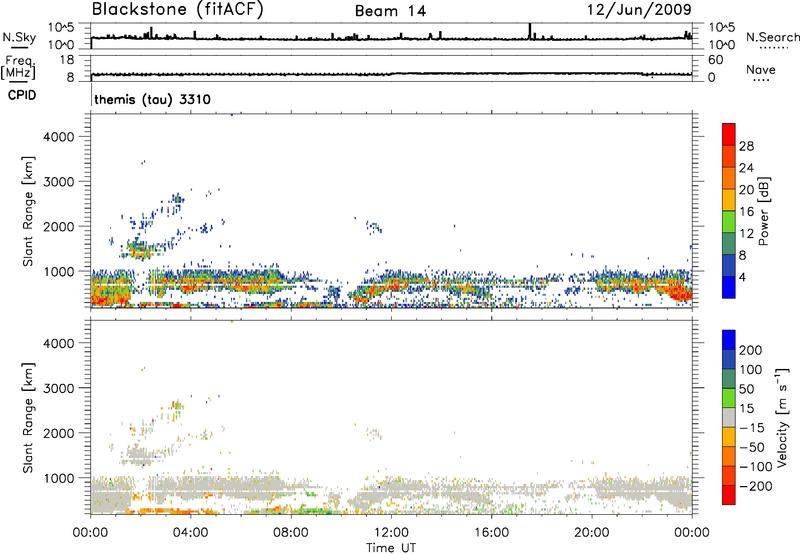Image resolution: width=800 pixels, height=554 pixels.
Task: Click the '16:00' time tick label
Action: point(491,533)
